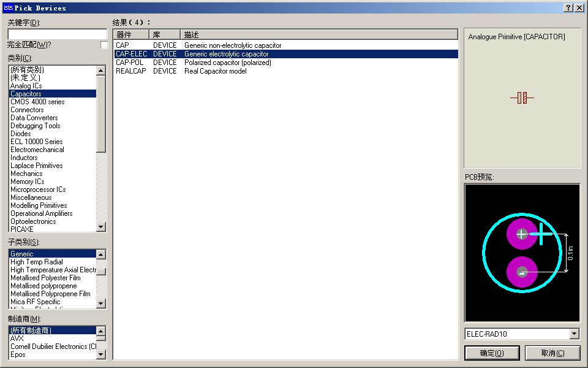
Task: Click category list scroll up arrow
Action: [101, 70]
